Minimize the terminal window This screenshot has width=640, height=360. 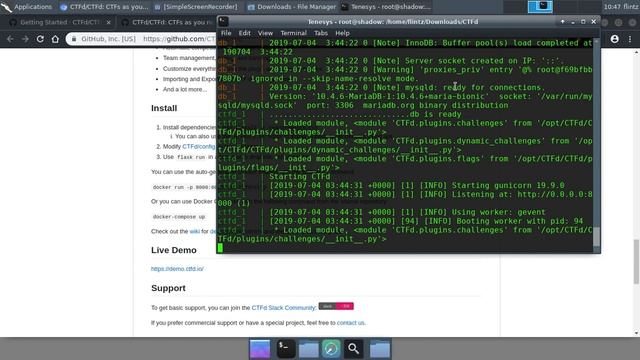(573, 22)
